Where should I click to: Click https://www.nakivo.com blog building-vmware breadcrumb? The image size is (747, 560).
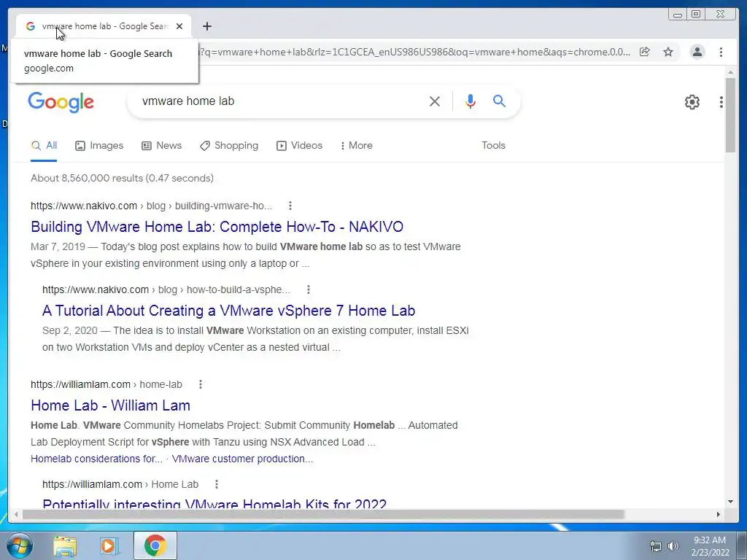click(x=152, y=206)
